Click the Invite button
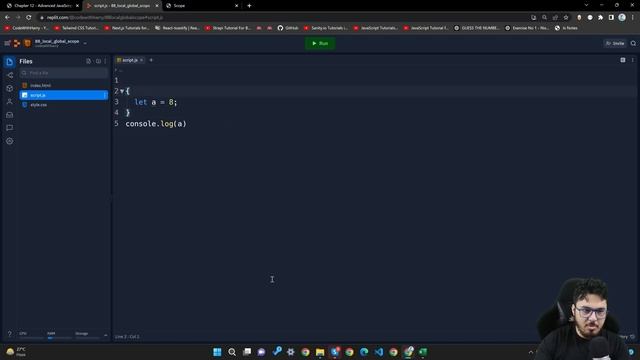 (x=615, y=43)
